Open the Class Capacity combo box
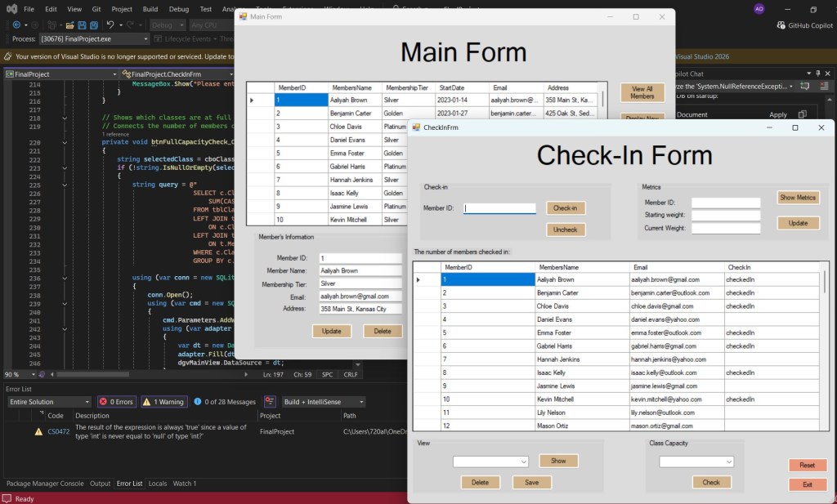837x504 pixels. tap(696, 462)
